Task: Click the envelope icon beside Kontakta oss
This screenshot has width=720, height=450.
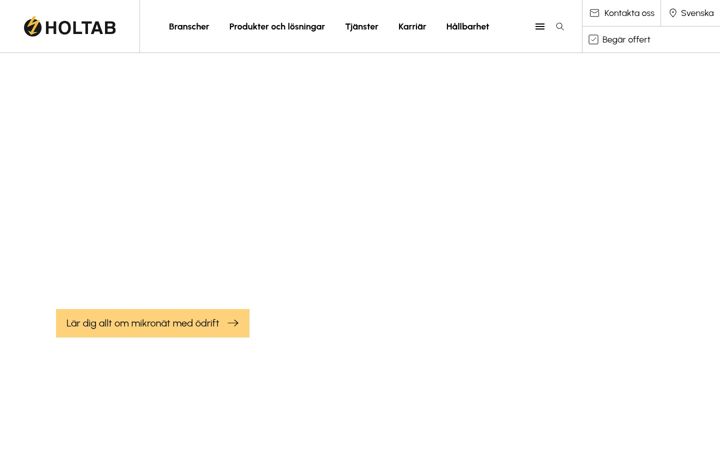Action: click(x=594, y=13)
